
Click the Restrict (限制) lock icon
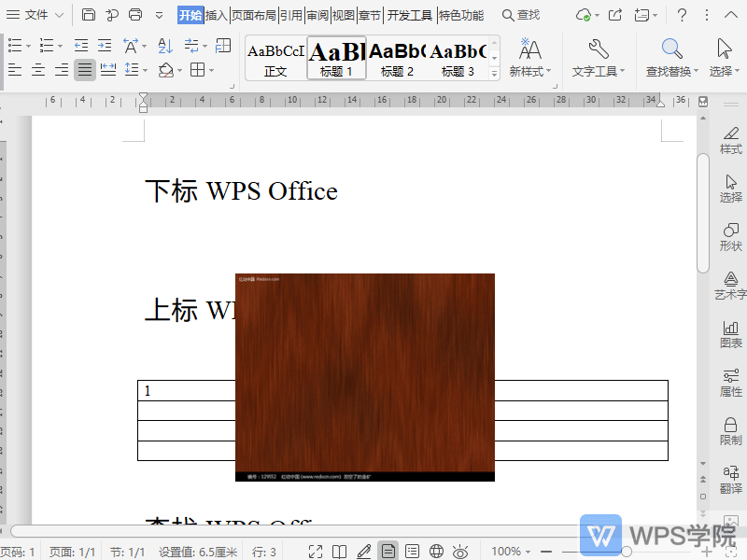coord(730,430)
